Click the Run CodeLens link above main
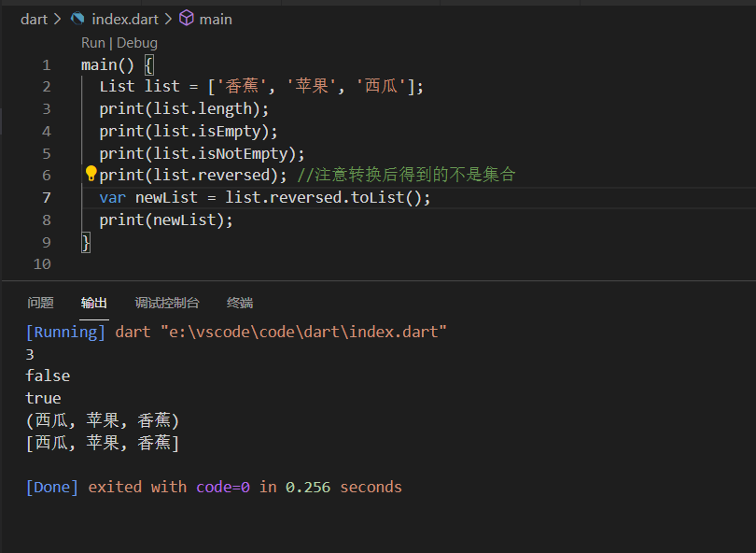This screenshot has width=756, height=553. coord(93,43)
